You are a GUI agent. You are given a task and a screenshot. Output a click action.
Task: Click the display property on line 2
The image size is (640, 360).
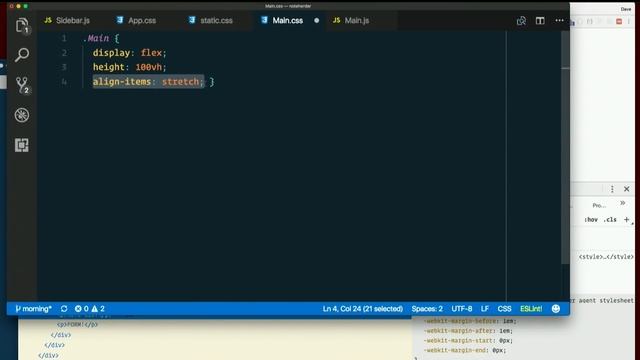[111, 53]
